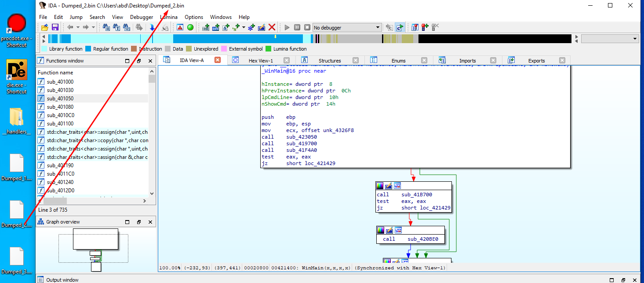Image resolution: width=644 pixels, height=283 pixels.
Task: Select sub_4011C0 in Functions list
Action: [x=93, y=174]
